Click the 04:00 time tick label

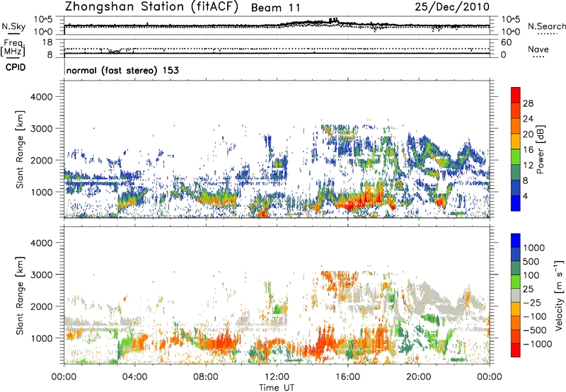point(135,377)
